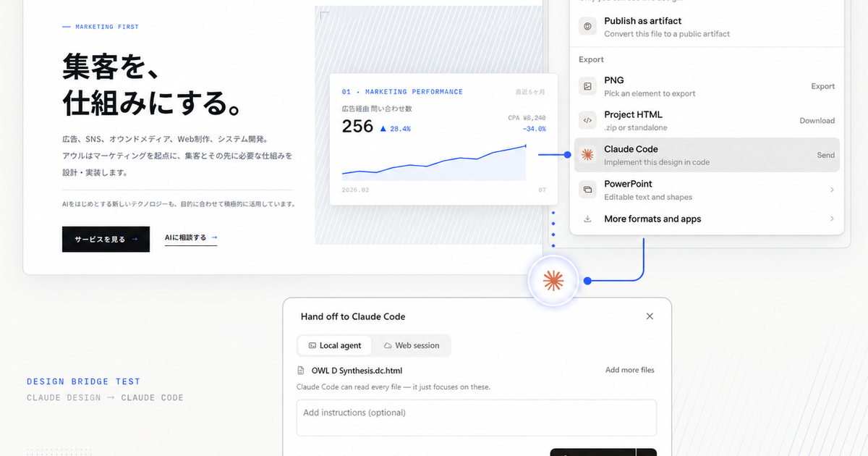Click the AIに相談する link
This screenshot has width=868, height=456.
pyautogui.click(x=191, y=237)
